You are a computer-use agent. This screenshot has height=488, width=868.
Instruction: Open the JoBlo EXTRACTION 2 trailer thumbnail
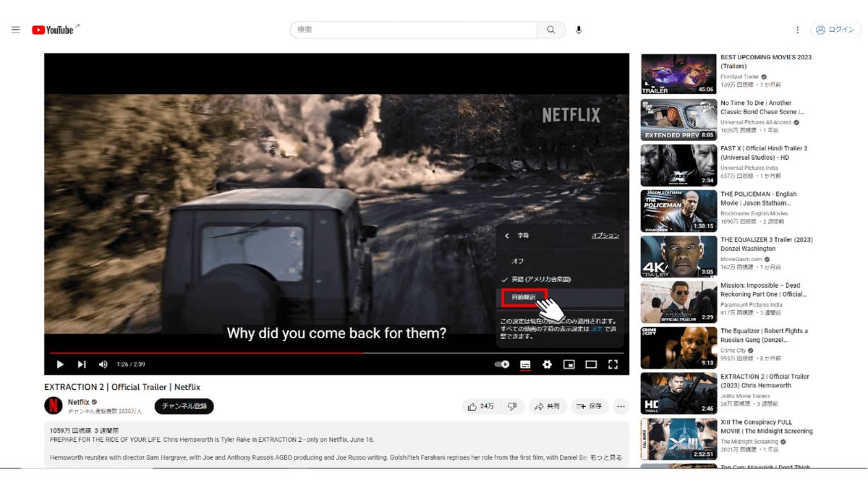click(x=678, y=393)
